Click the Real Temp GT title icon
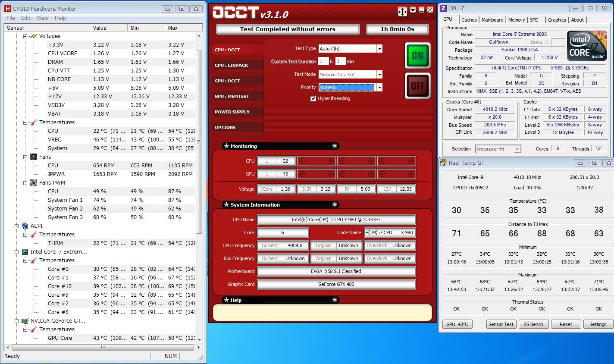The image size is (614, 364). click(x=443, y=163)
